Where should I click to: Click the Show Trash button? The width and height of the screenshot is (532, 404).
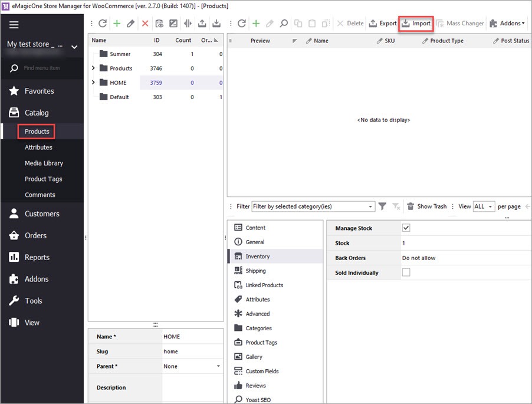coord(426,206)
